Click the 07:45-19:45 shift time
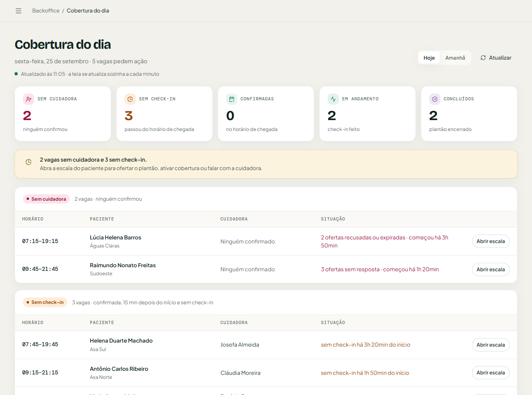Screen dimensions: 532x395 [x=40, y=345]
